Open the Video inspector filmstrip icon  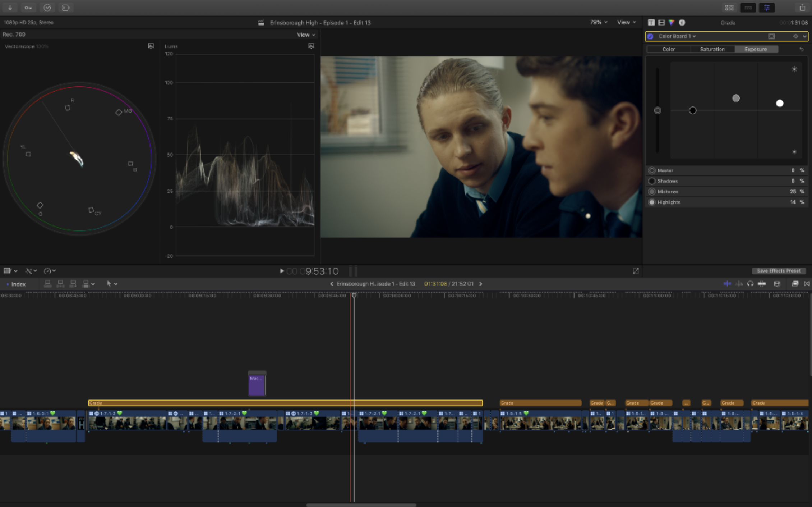(x=661, y=22)
